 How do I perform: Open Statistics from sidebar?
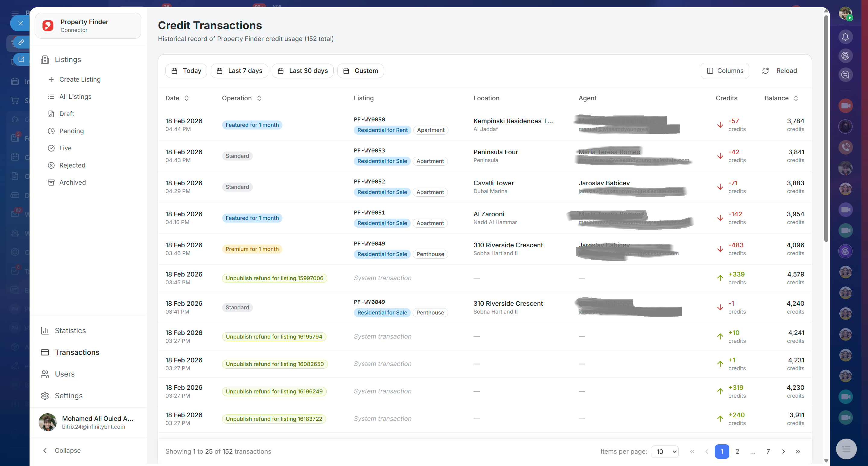70,330
